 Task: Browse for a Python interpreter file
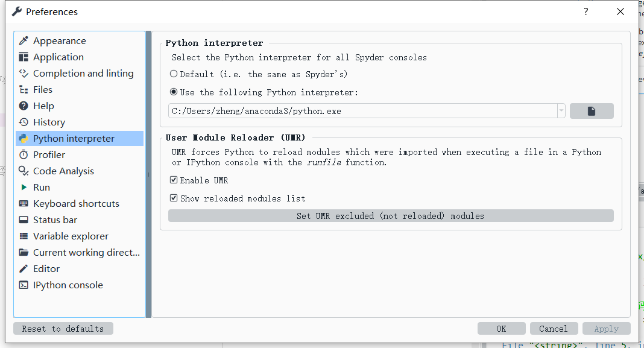click(x=592, y=110)
